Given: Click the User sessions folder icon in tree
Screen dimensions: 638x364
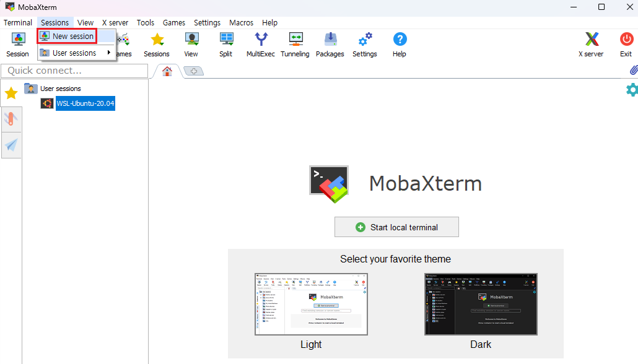Looking at the screenshot, I should tap(31, 89).
